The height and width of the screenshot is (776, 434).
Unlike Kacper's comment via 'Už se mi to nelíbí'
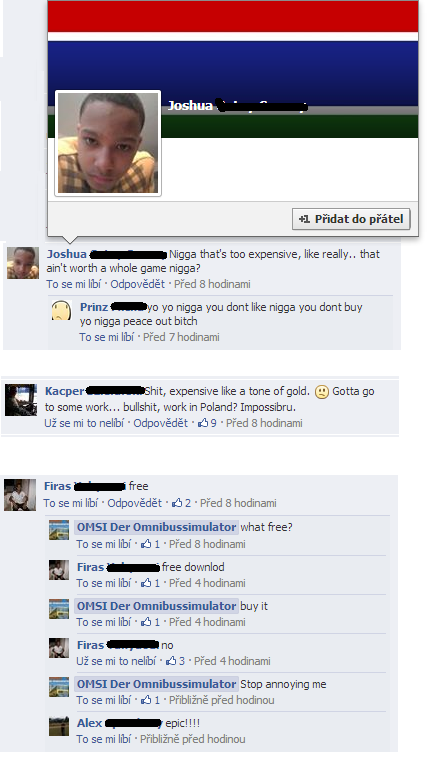click(x=84, y=423)
